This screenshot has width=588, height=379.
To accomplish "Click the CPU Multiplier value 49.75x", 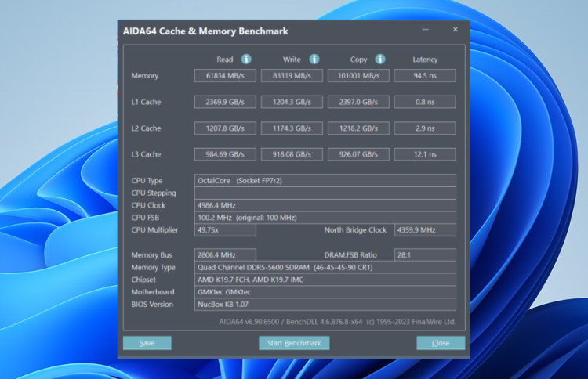I will click(225, 230).
